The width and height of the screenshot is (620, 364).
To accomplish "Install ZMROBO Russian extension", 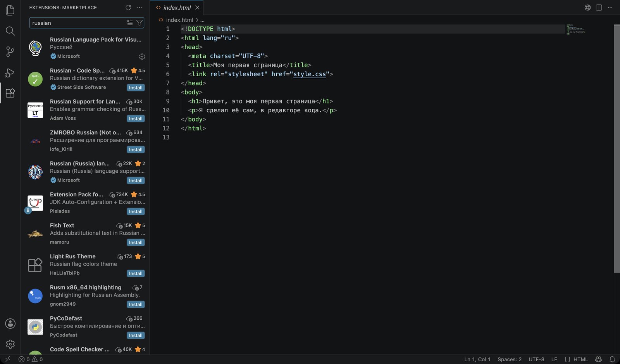I will (x=136, y=149).
